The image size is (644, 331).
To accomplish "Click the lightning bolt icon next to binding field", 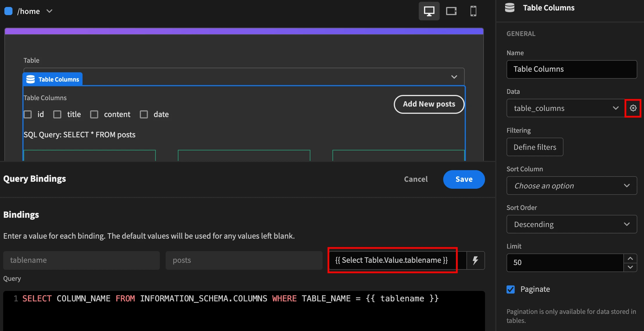I will click(x=475, y=260).
